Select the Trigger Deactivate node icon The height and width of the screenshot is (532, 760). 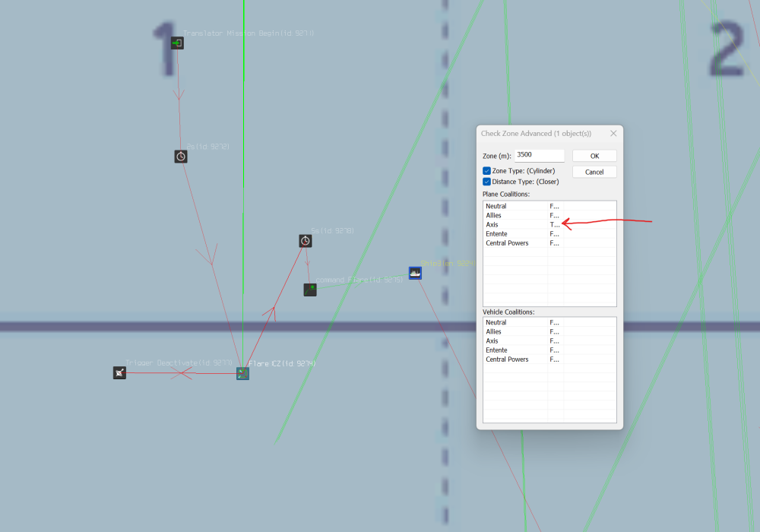click(x=119, y=373)
